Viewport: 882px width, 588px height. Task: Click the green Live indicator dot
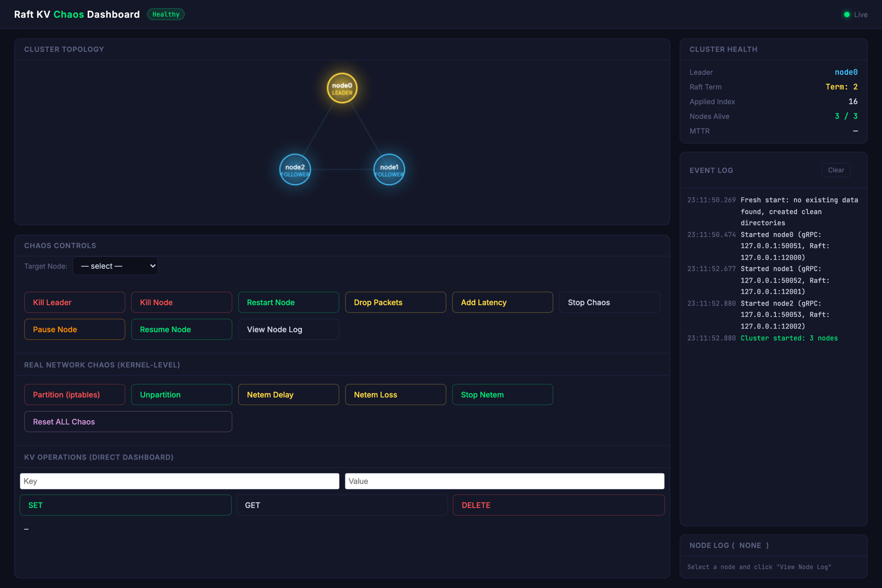click(x=847, y=15)
